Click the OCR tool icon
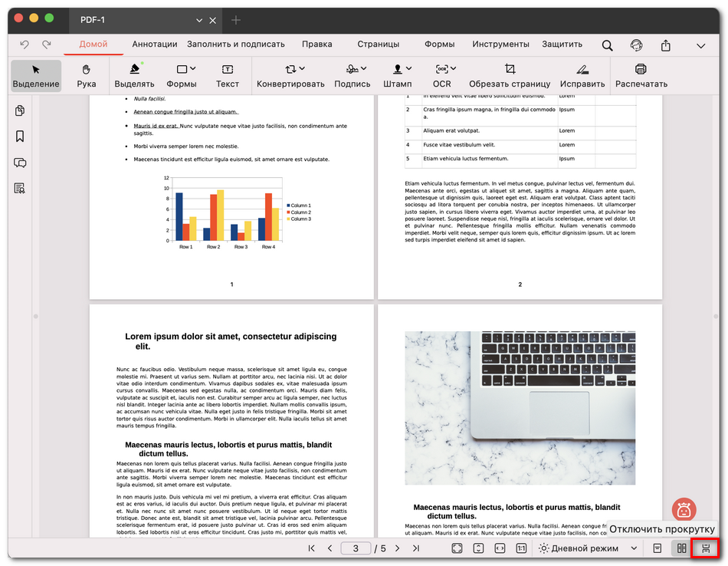 point(441,69)
